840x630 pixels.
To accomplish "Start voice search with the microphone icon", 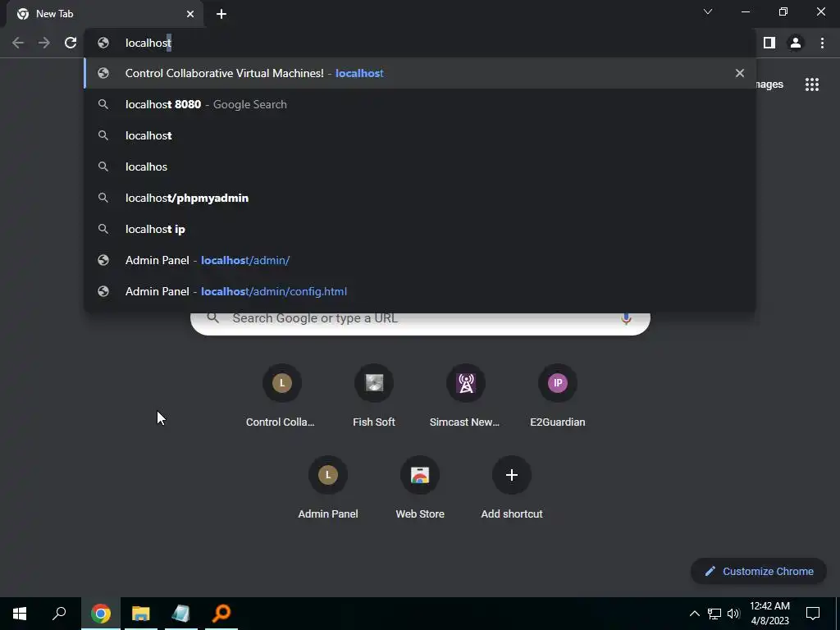I will pos(626,319).
